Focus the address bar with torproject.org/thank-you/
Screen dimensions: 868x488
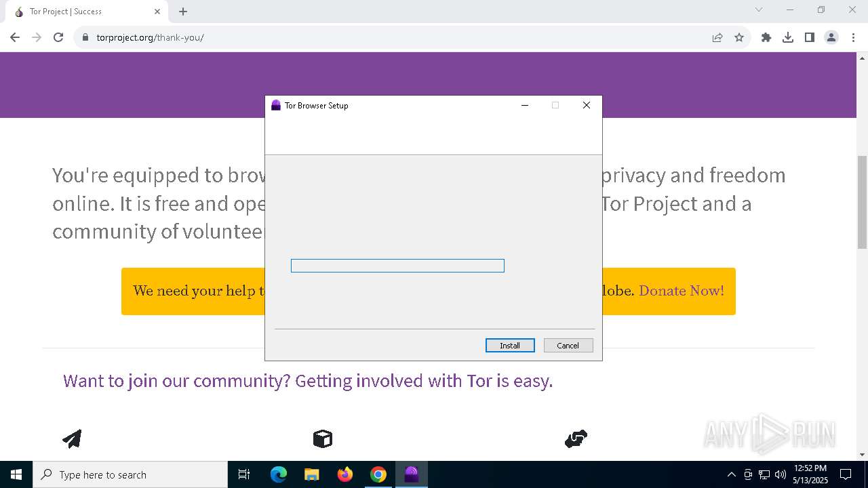393,37
